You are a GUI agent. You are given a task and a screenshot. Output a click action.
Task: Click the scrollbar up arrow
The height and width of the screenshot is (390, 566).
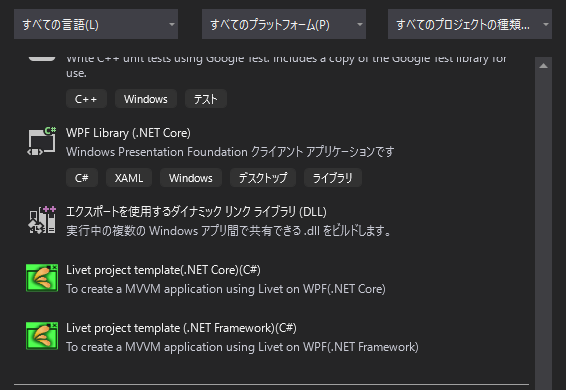544,66
